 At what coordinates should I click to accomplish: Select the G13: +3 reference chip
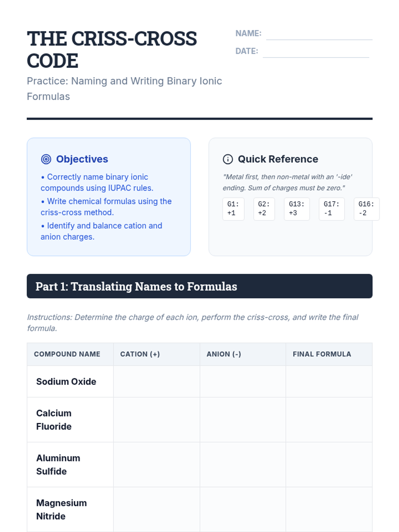(x=297, y=209)
